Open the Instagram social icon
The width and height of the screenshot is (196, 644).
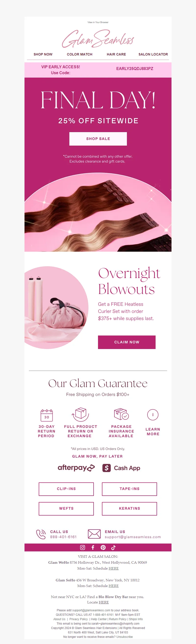pos(83,547)
